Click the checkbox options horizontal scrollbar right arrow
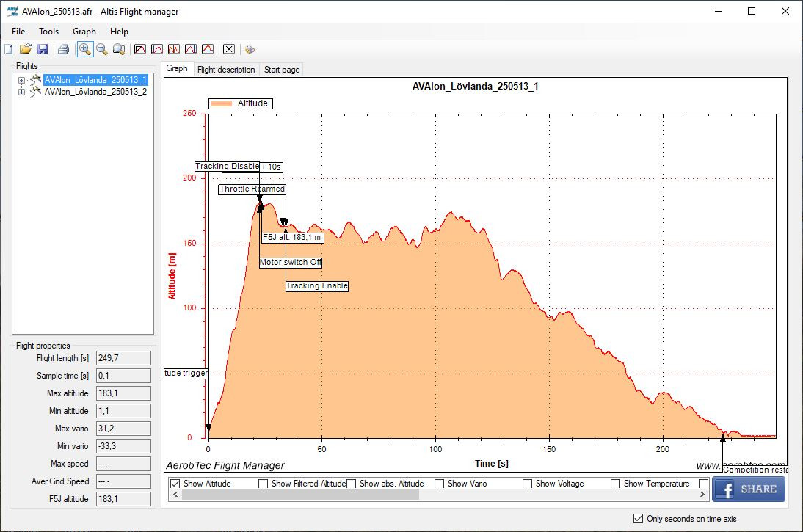803x532 pixels. pyautogui.click(x=703, y=495)
